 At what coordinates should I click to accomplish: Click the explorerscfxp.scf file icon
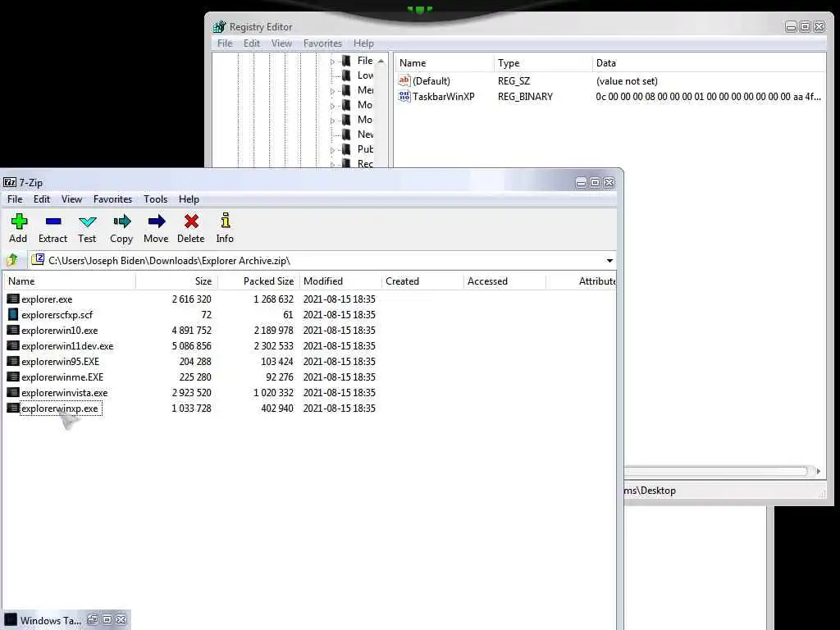coord(13,314)
